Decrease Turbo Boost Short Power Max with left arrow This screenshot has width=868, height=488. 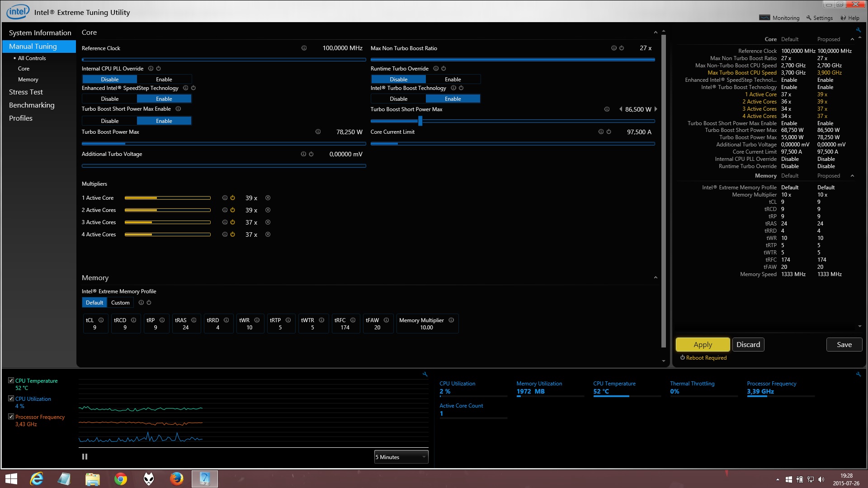coord(621,109)
